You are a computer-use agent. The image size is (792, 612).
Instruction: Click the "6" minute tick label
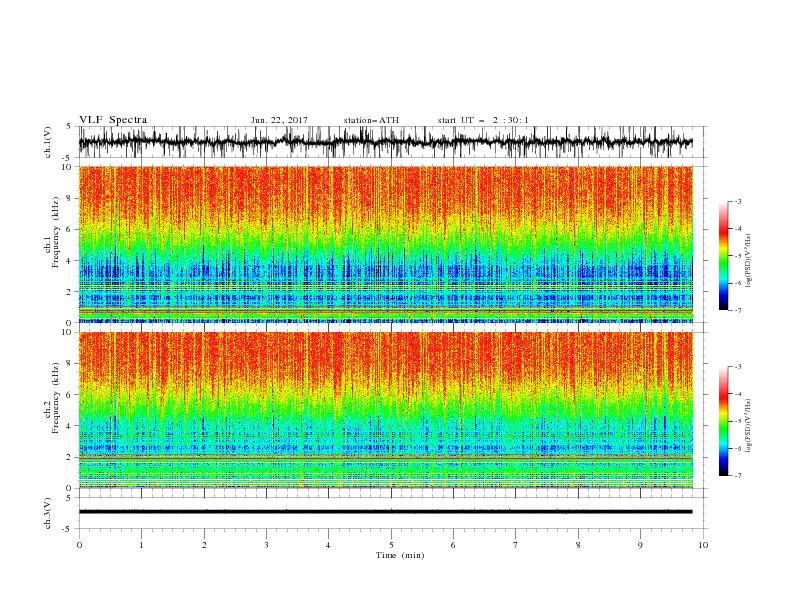click(453, 545)
